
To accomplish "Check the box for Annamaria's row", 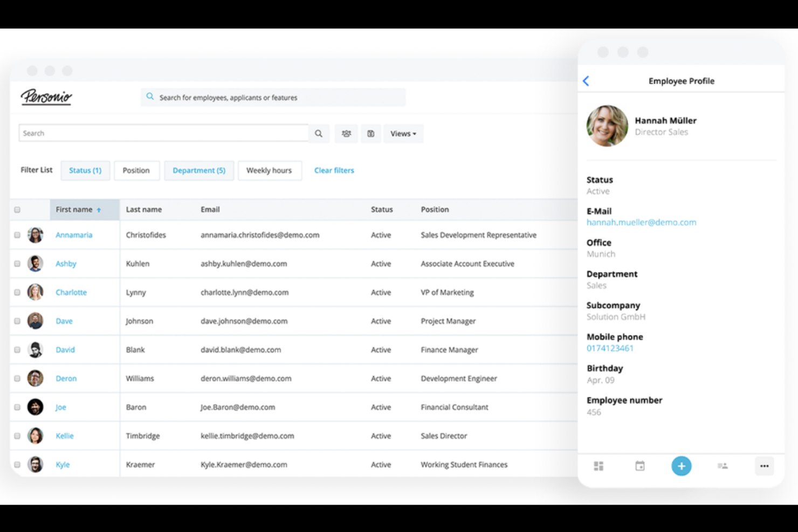I will click(17, 235).
